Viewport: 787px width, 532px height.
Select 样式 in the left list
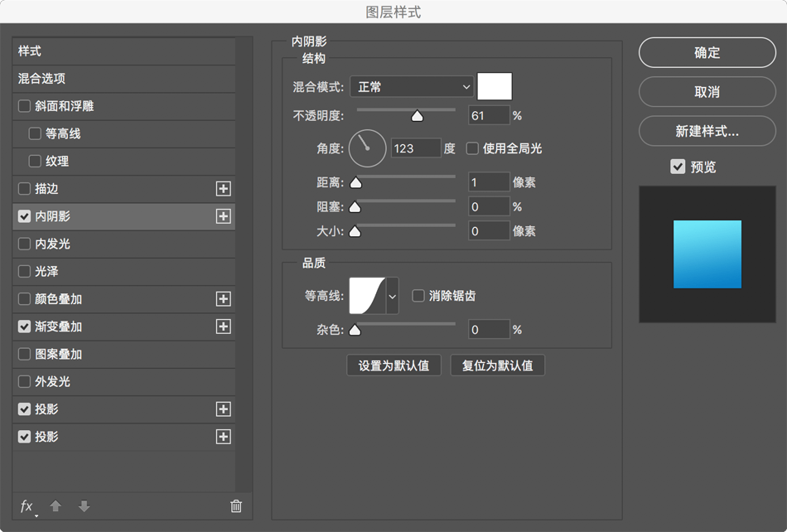point(124,51)
